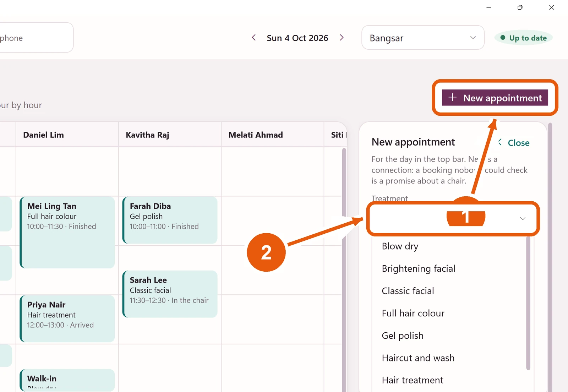Click the Kavitha Raj column header

pos(170,135)
